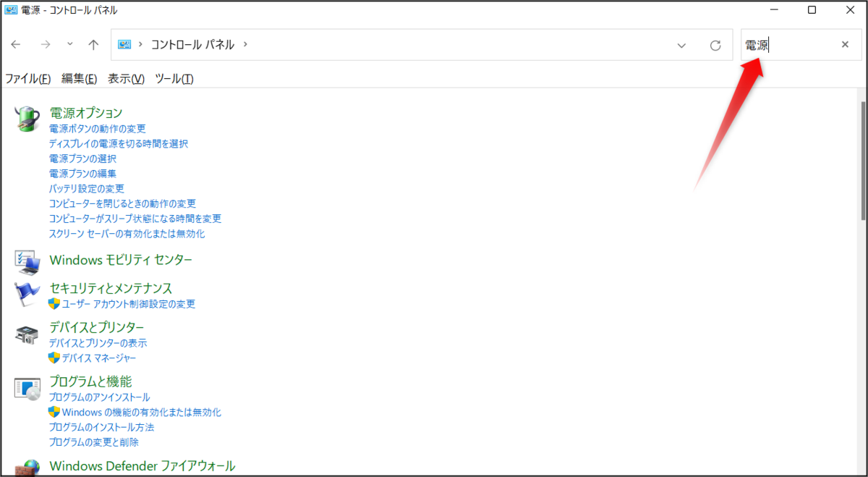The height and width of the screenshot is (477, 868).
Task: Open 電源ボタンの動作の変更
Action: tap(97, 128)
